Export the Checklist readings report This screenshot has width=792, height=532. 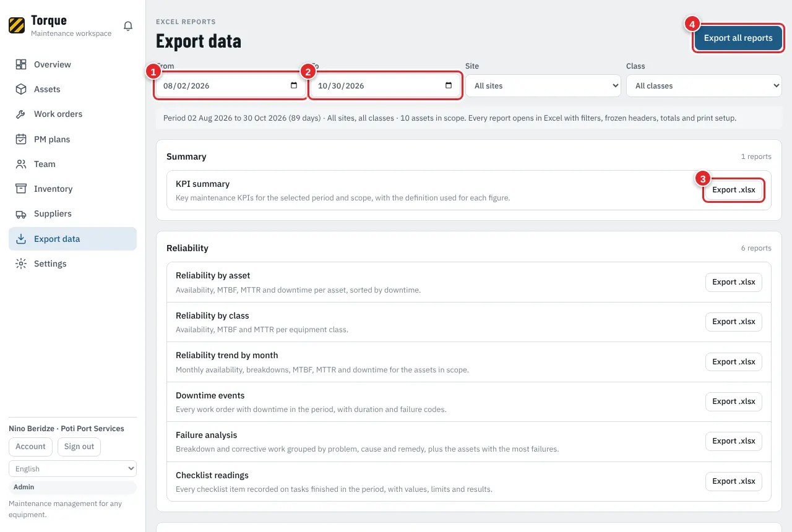(734, 481)
